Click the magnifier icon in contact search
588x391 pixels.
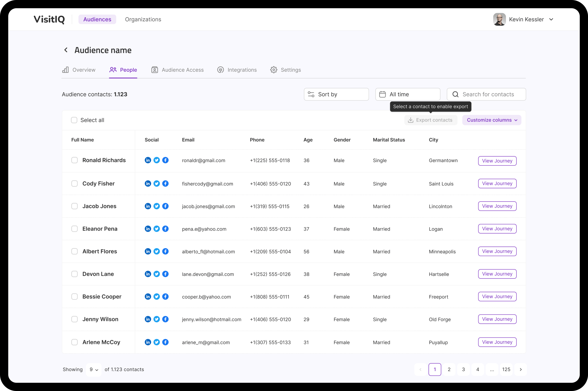coord(455,94)
